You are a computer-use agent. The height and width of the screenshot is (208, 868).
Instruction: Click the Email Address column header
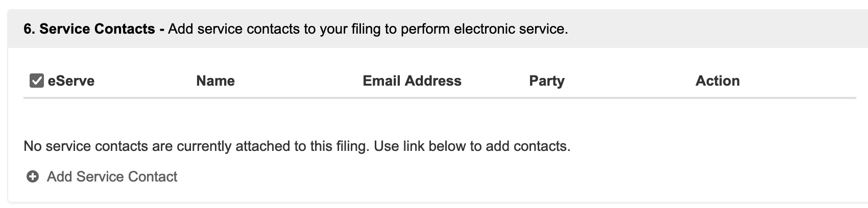pyautogui.click(x=412, y=81)
